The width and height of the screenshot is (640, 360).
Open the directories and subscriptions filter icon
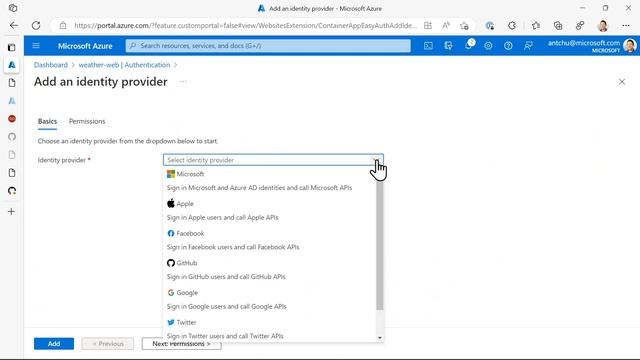point(448,46)
